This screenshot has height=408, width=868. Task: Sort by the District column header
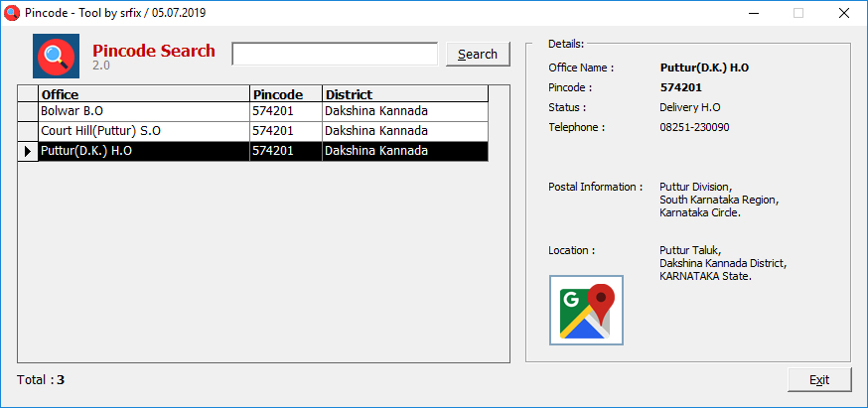click(405, 93)
